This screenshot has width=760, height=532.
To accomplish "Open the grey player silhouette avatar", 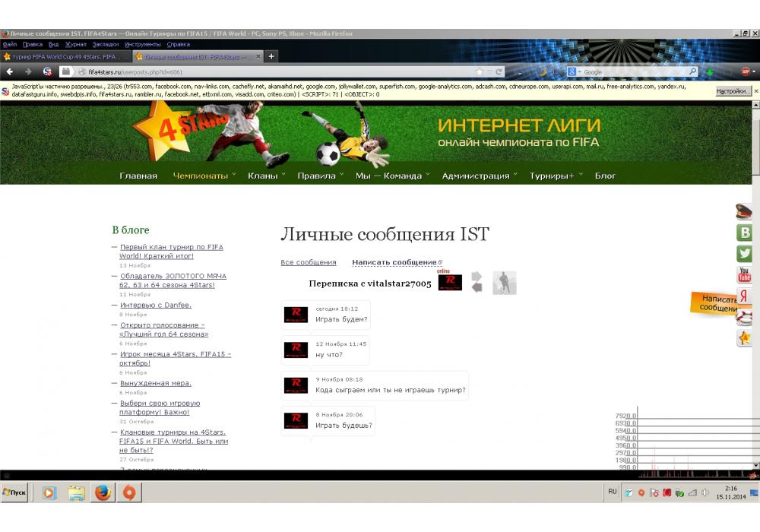I will [x=505, y=283].
